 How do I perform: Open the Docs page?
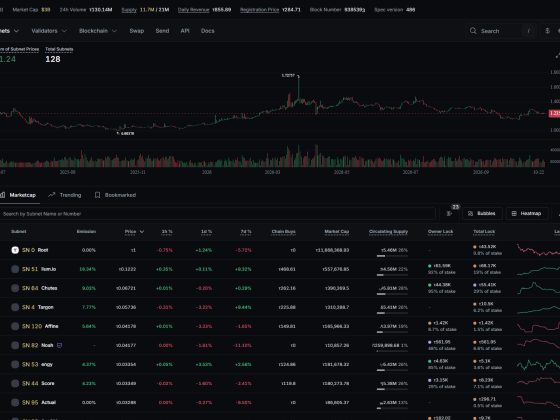[x=208, y=31]
